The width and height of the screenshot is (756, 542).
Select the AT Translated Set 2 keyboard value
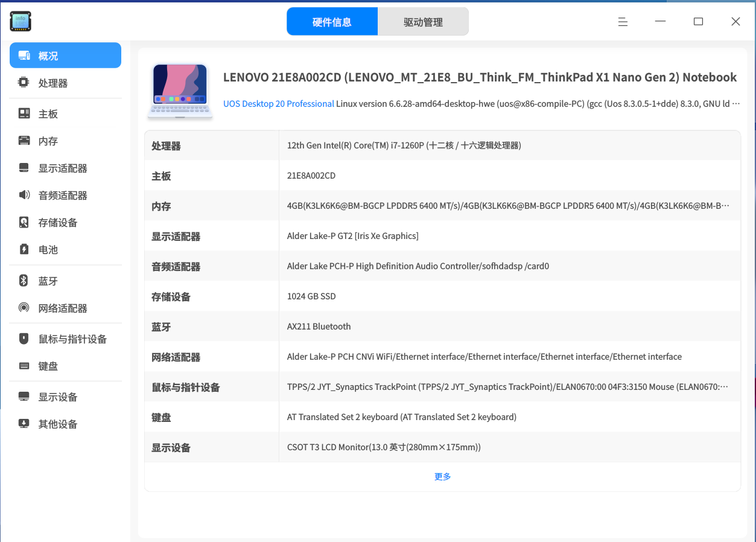point(402,417)
